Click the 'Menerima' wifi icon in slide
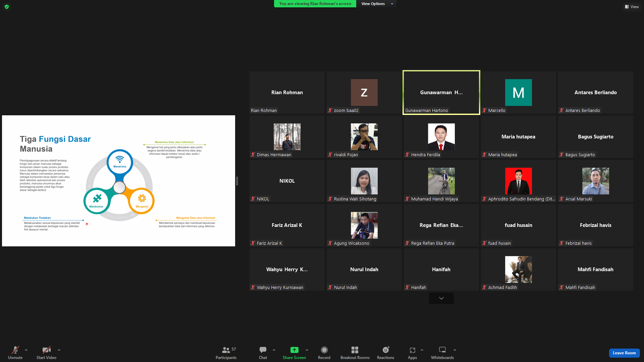This screenshot has height=362, width=644. 120,159
